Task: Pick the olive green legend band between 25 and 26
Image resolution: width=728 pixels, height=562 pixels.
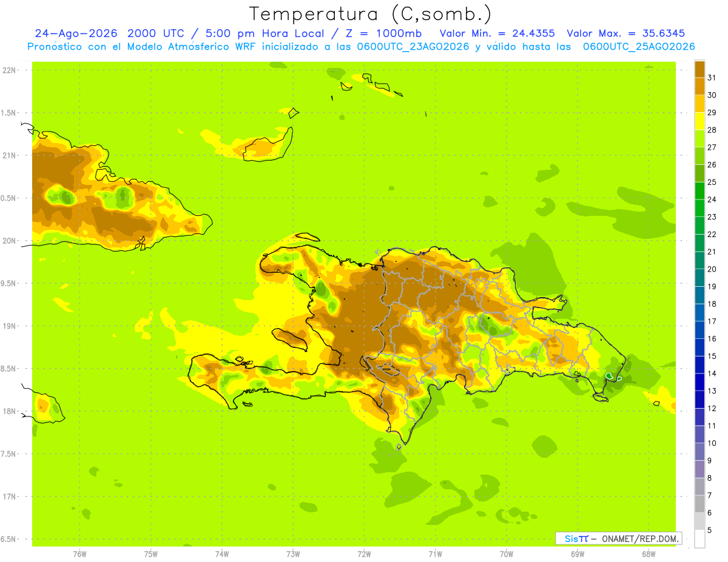Action: (699, 173)
